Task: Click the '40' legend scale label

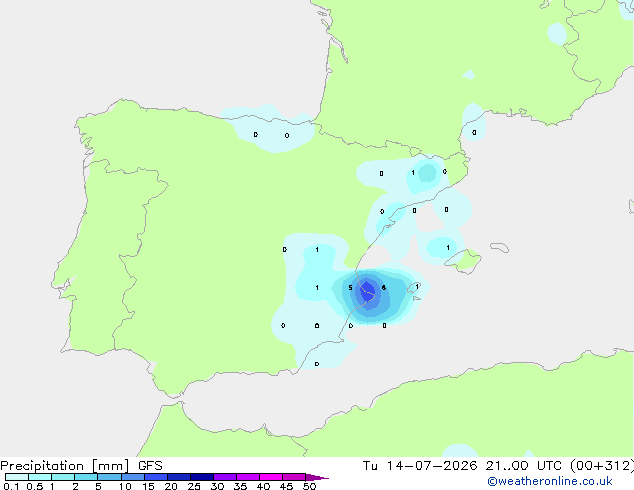Action: pos(263,486)
